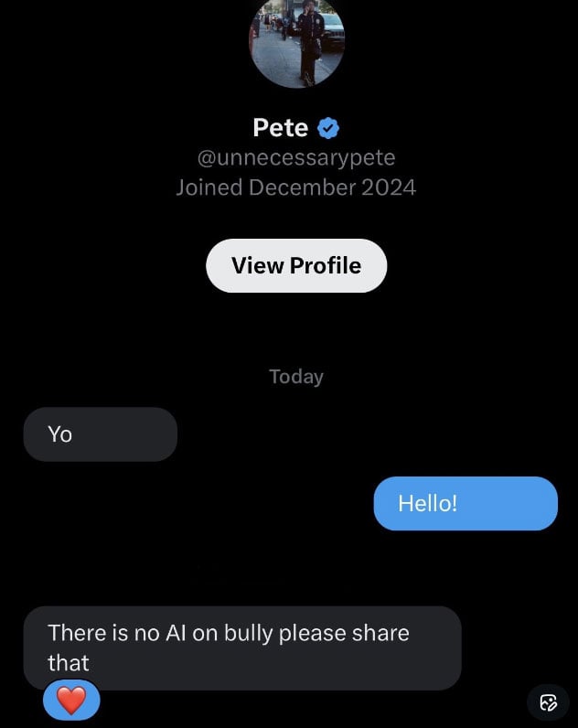The width and height of the screenshot is (578, 728).
Task: Tap the Today date separator
Action: pyautogui.click(x=296, y=376)
